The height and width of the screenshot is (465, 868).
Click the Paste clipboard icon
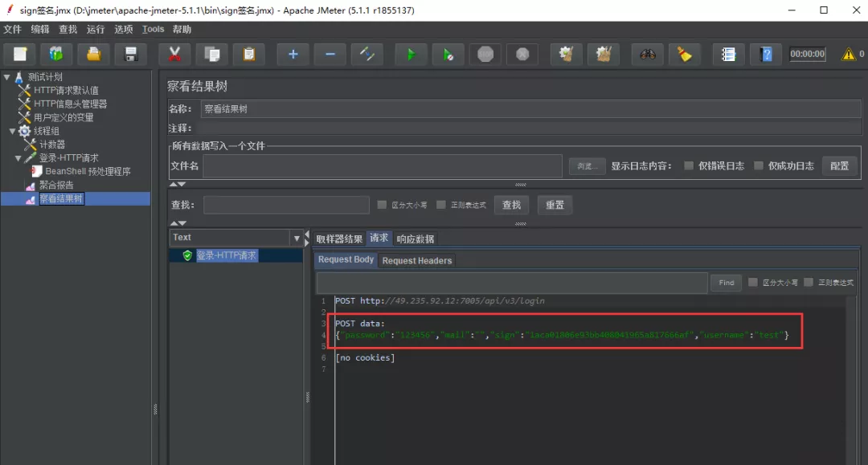click(x=249, y=54)
